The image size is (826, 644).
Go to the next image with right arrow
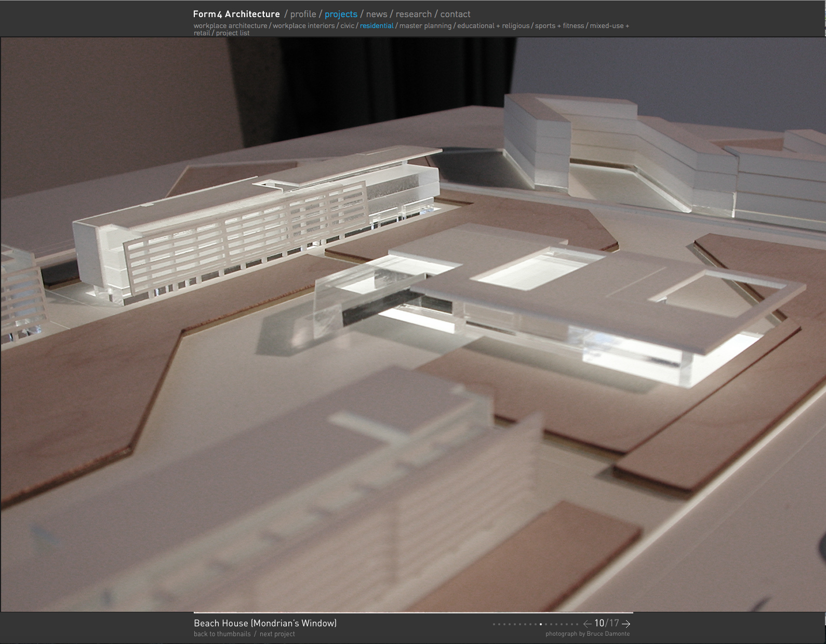(x=626, y=624)
